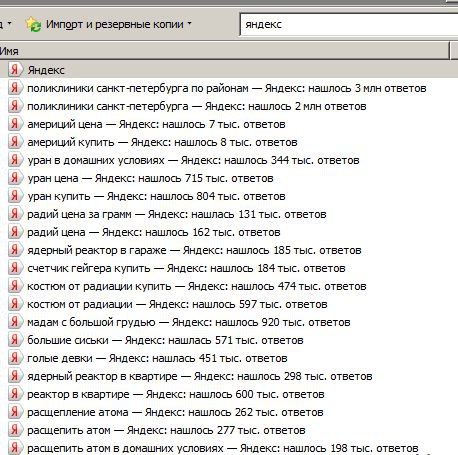The width and height of the screenshot is (458, 455).
Task: Select уран в домашних условиях entry
Action: pyautogui.click(x=193, y=160)
